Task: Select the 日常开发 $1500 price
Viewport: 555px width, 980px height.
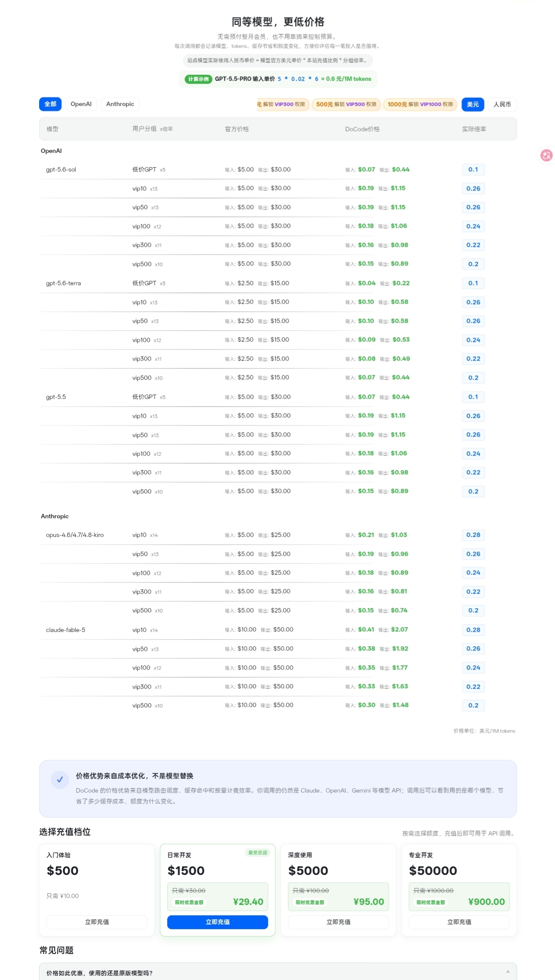Action: tap(186, 871)
